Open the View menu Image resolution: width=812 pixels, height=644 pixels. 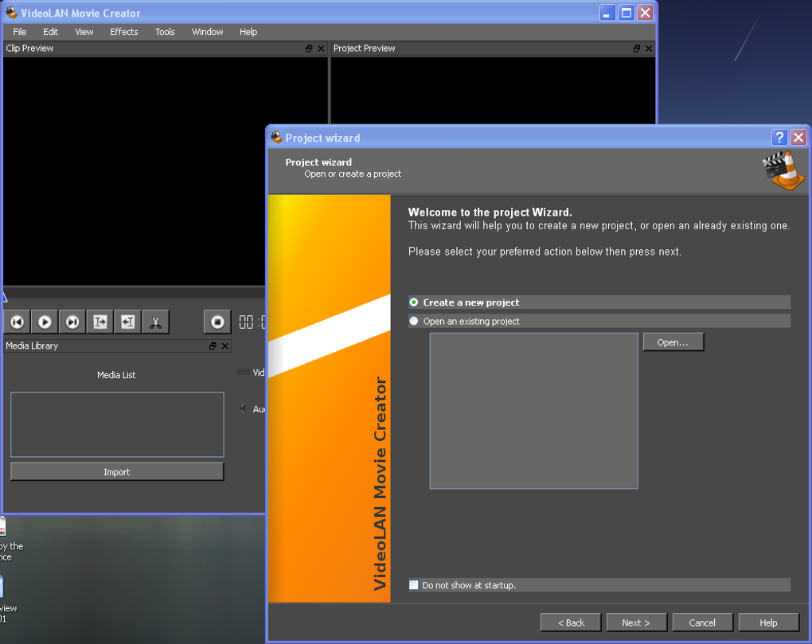coord(84,32)
